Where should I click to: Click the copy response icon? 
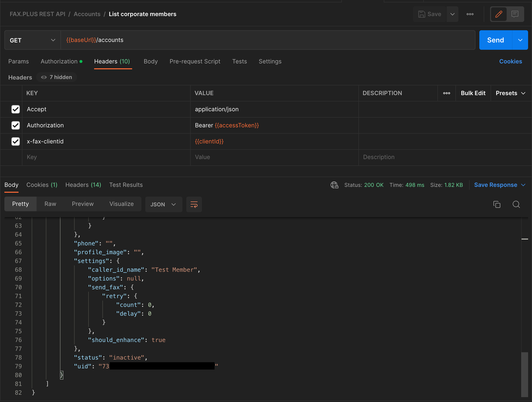click(497, 204)
